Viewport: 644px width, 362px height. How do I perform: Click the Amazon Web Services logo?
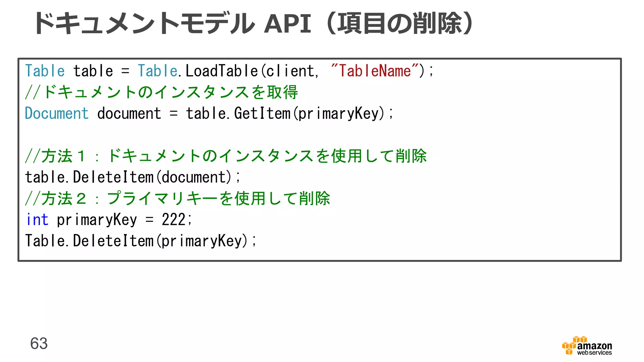point(587,346)
